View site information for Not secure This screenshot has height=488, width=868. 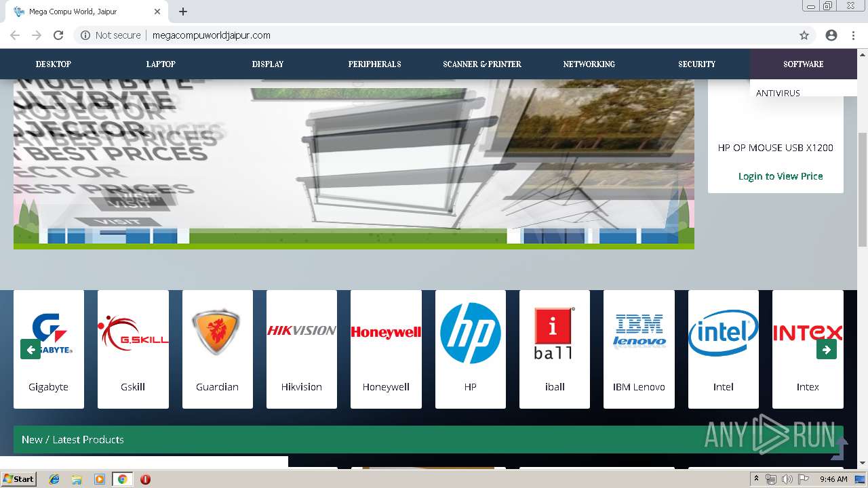pos(111,35)
